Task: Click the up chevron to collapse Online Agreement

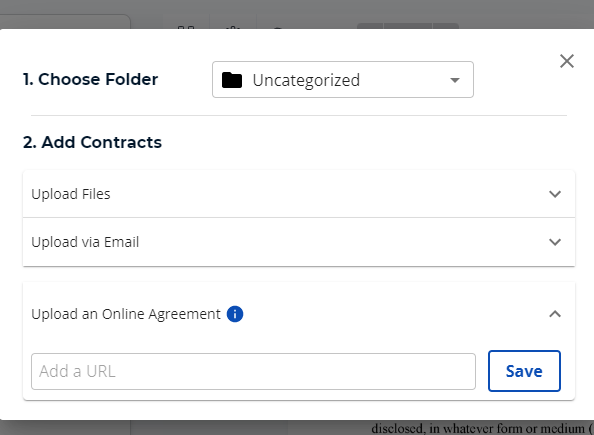Action: (x=555, y=314)
